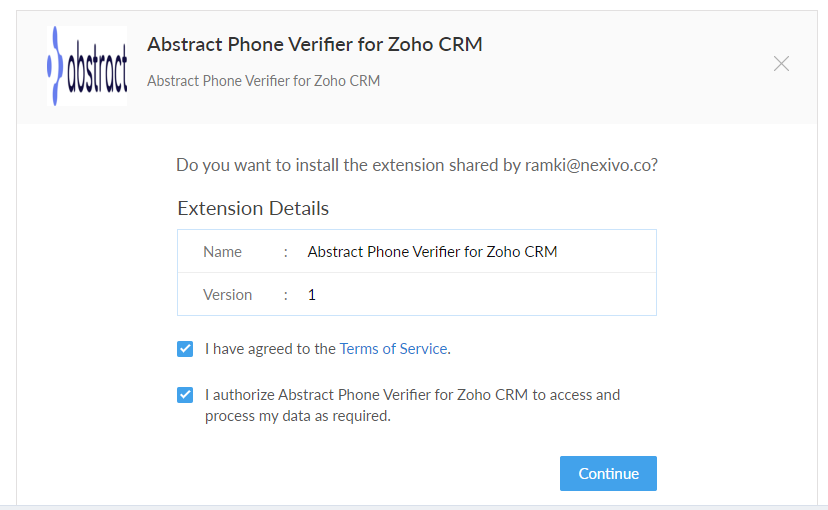
Task: Click the bold dialog title heading
Action: pos(315,44)
